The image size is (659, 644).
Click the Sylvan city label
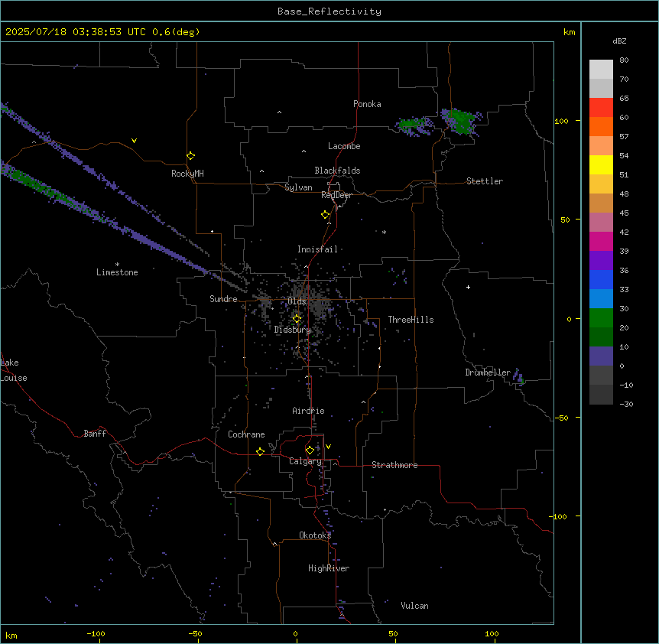coord(298,187)
